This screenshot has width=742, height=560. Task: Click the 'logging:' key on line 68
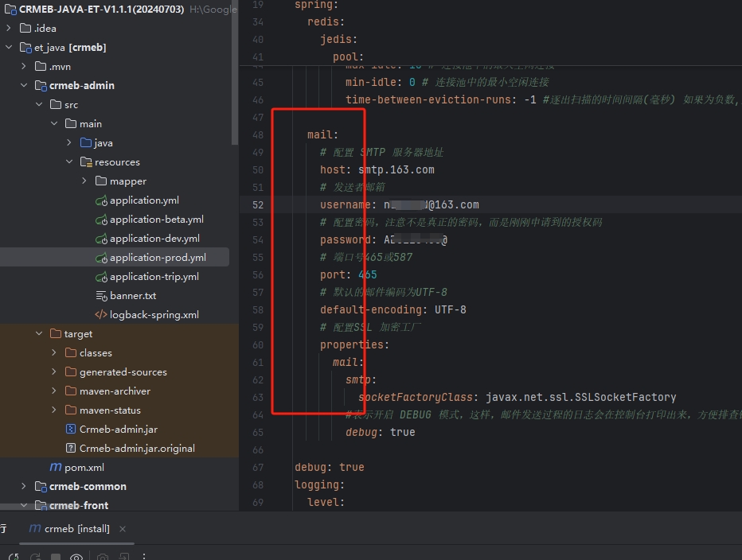319,484
